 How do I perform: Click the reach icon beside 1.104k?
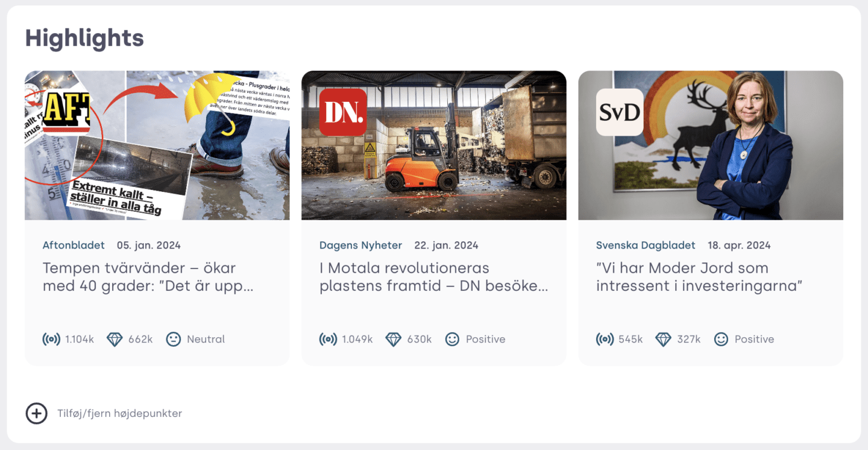pos(51,339)
